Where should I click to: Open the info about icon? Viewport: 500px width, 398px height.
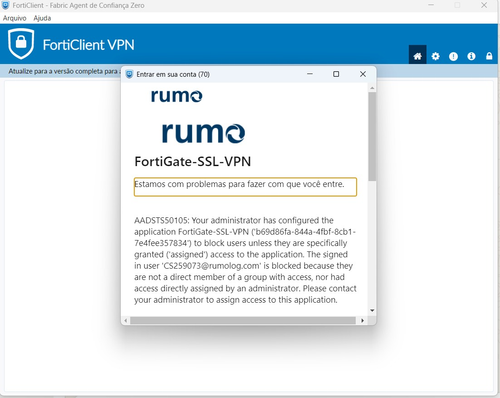[471, 56]
